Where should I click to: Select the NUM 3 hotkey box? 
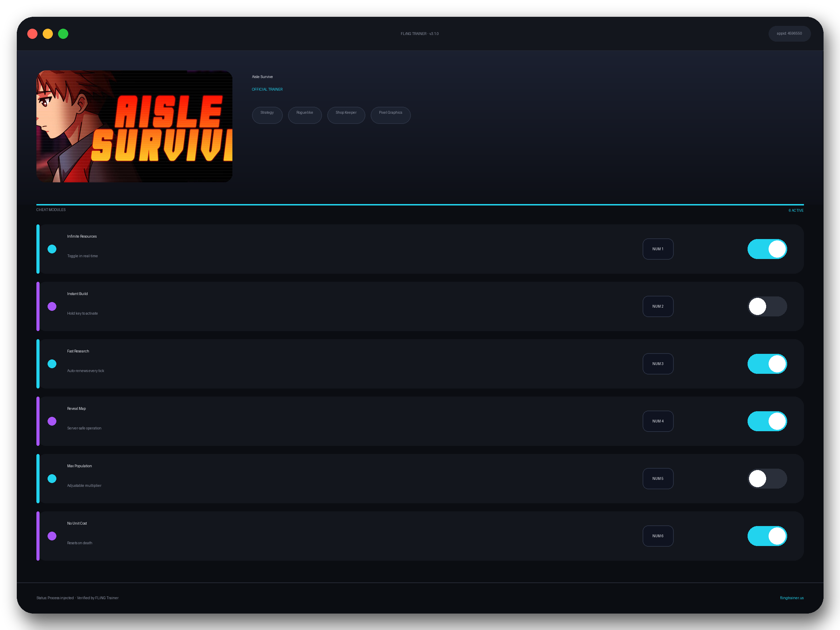(658, 364)
